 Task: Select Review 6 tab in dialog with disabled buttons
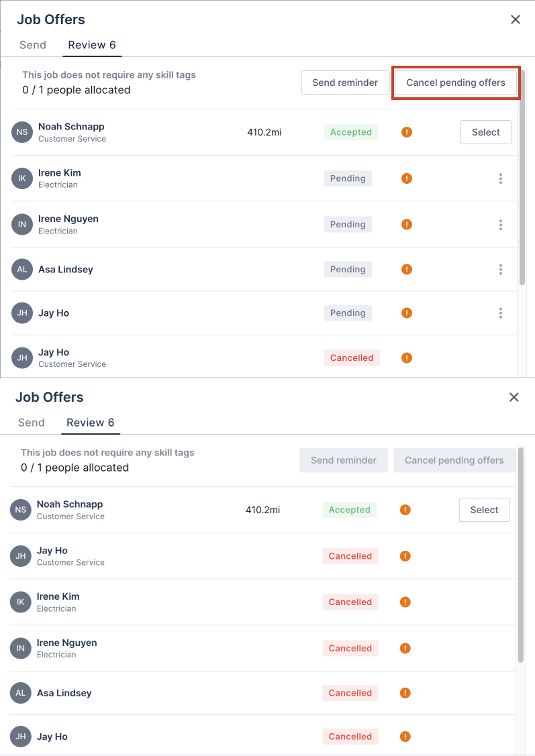tap(91, 423)
